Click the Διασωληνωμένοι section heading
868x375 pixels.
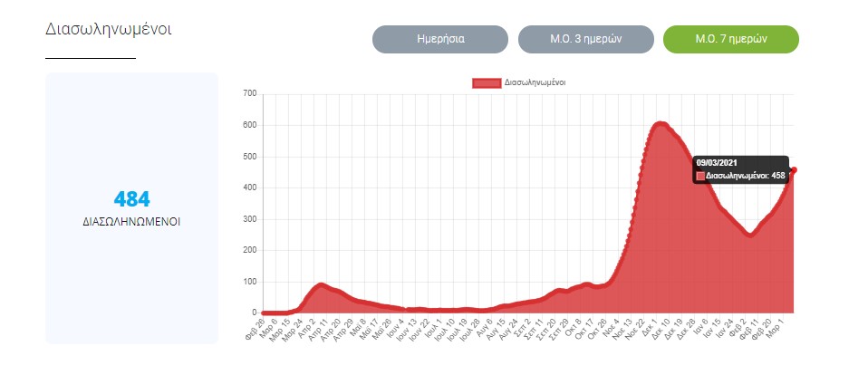click(x=108, y=29)
